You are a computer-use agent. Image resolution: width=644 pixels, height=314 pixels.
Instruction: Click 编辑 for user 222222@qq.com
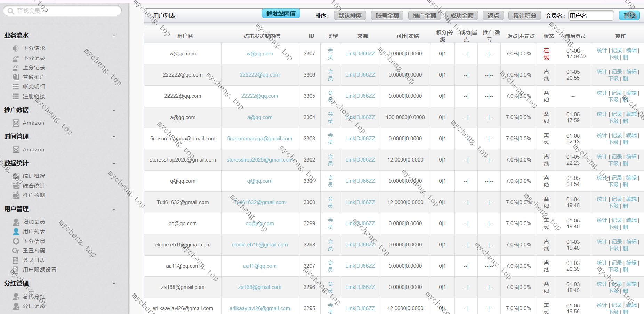point(631,72)
